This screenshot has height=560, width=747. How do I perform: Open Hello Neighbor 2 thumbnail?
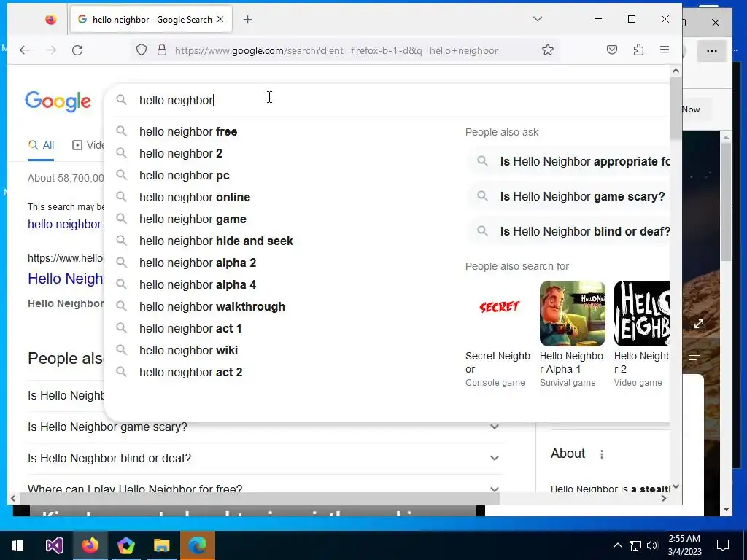pyautogui.click(x=642, y=314)
